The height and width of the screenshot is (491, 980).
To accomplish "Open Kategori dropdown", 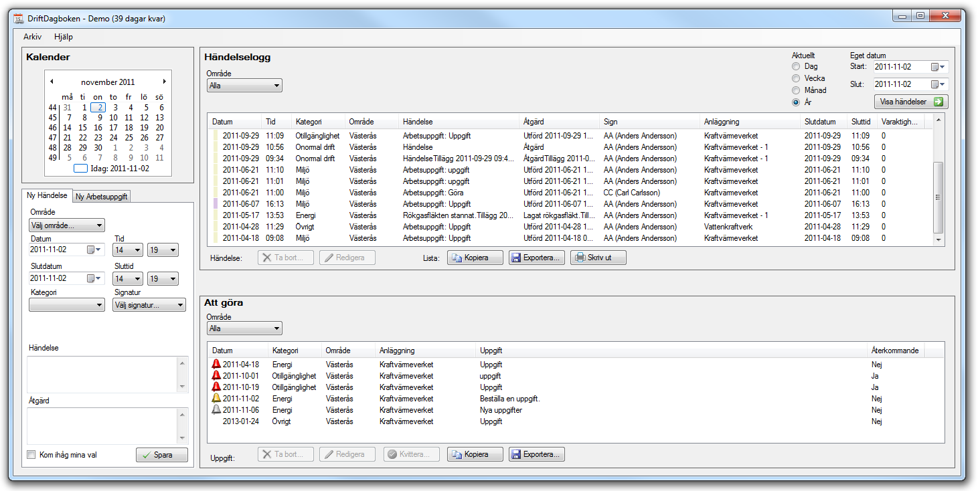I will [67, 305].
